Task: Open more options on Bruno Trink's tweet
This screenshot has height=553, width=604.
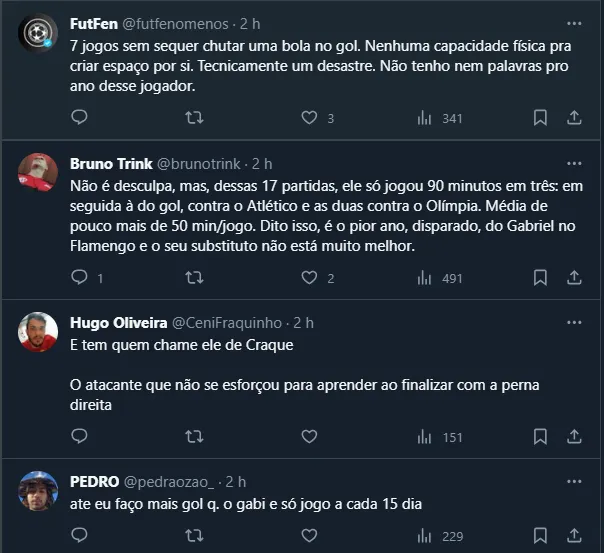Action: pyautogui.click(x=574, y=163)
